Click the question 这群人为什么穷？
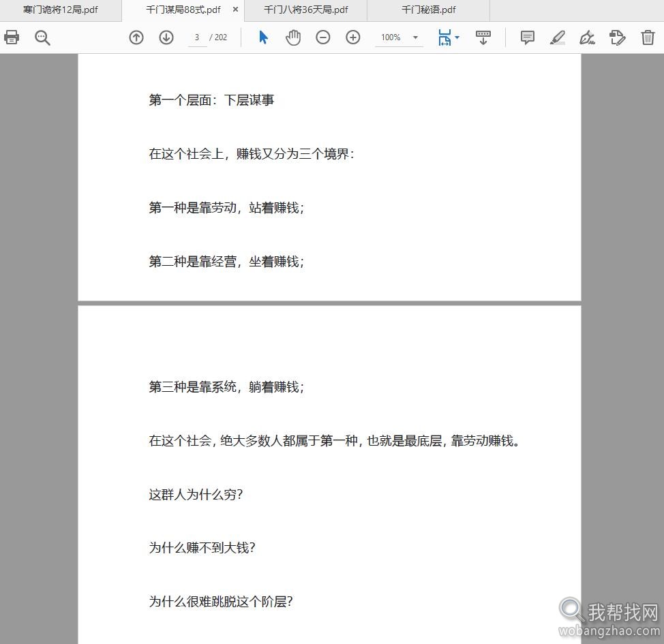 click(x=196, y=495)
